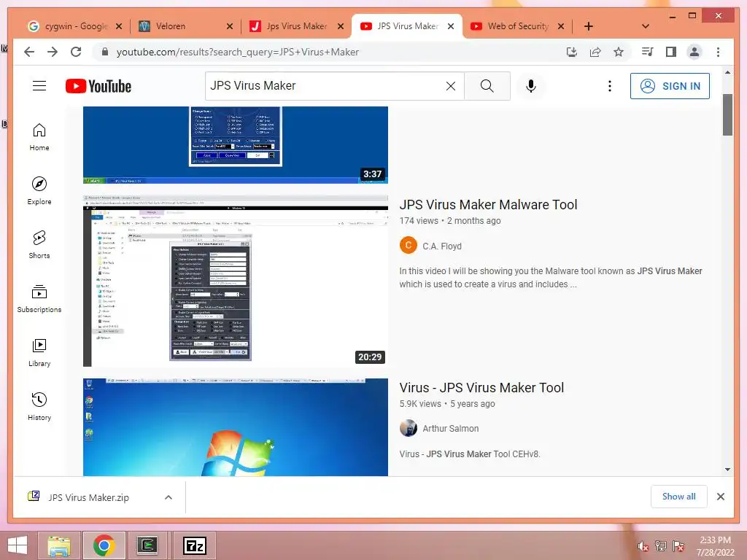Click the 3:37 video thumbnail
Viewport: 747px width, 560px height.
(236, 145)
